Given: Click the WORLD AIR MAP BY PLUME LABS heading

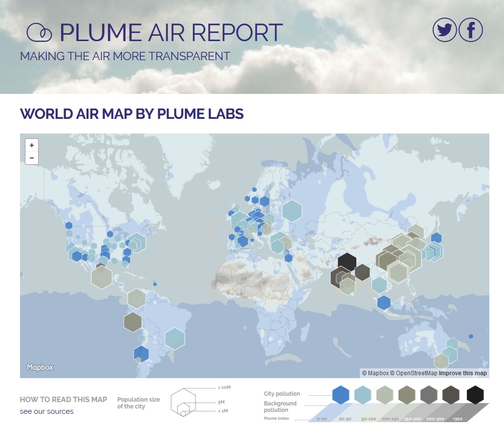Looking at the screenshot, I should (132, 114).
